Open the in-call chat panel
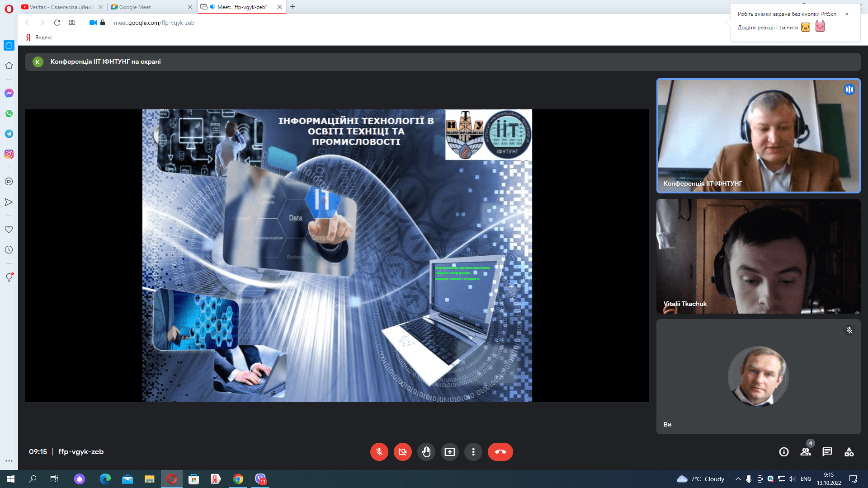The image size is (868, 488). coord(827,452)
